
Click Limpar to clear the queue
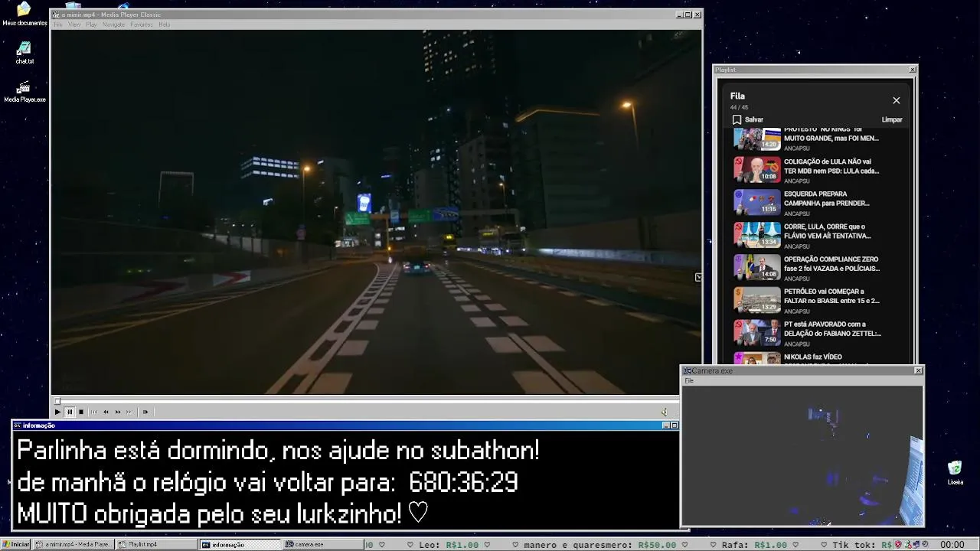(x=892, y=119)
